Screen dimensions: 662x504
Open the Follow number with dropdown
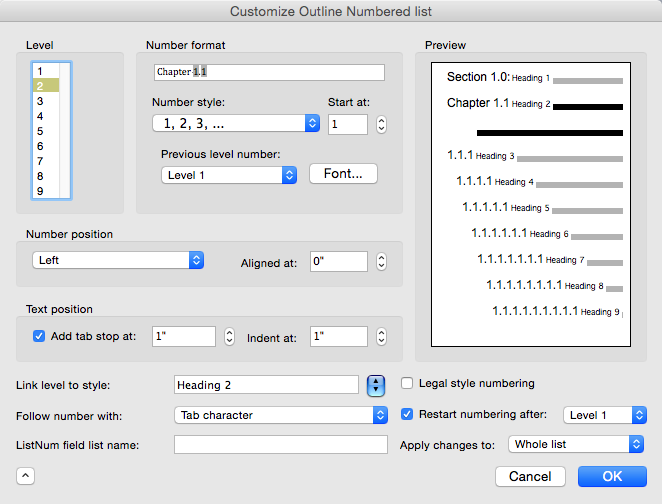coord(281,415)
